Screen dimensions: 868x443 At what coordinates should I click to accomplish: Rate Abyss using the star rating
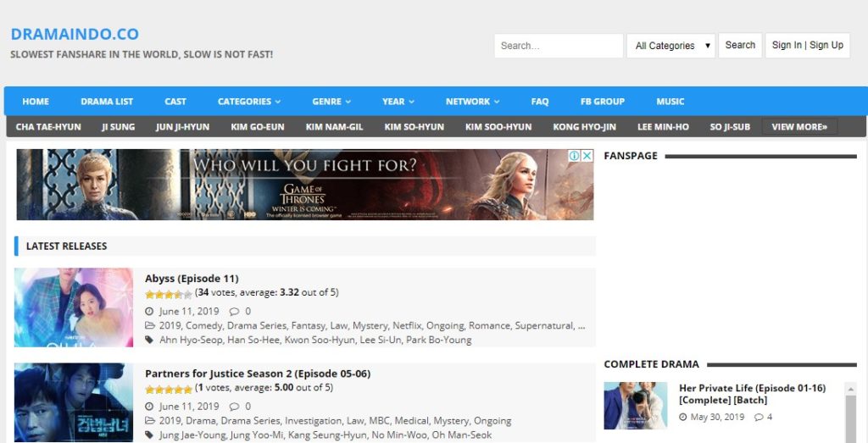[x=169, y=295]
